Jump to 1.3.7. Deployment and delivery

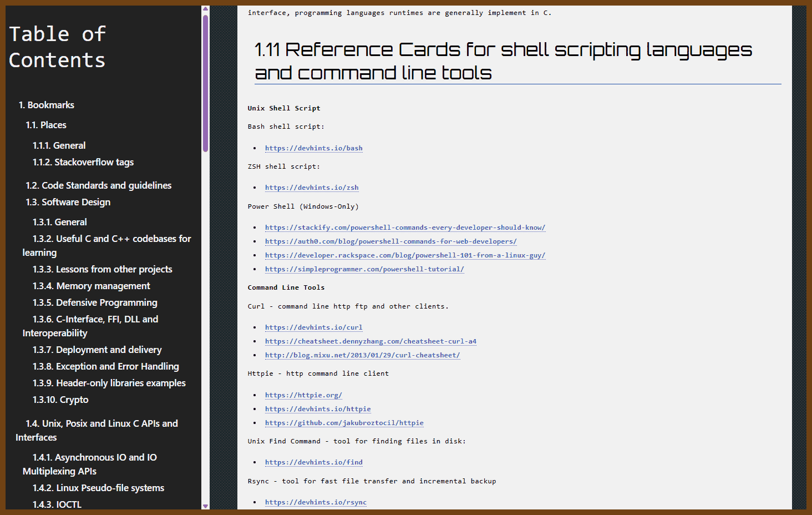coord(97,350)
